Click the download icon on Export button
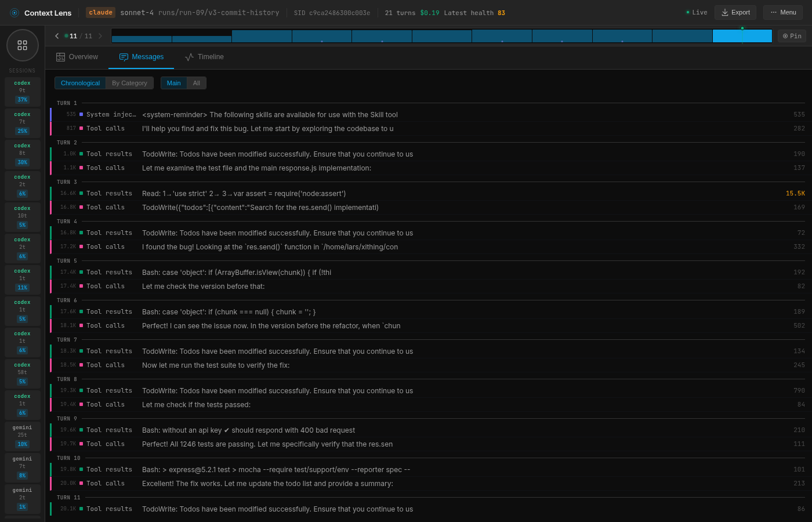Image resolution: width=812 pixels, height=522 pixels. tap(726, 12)
